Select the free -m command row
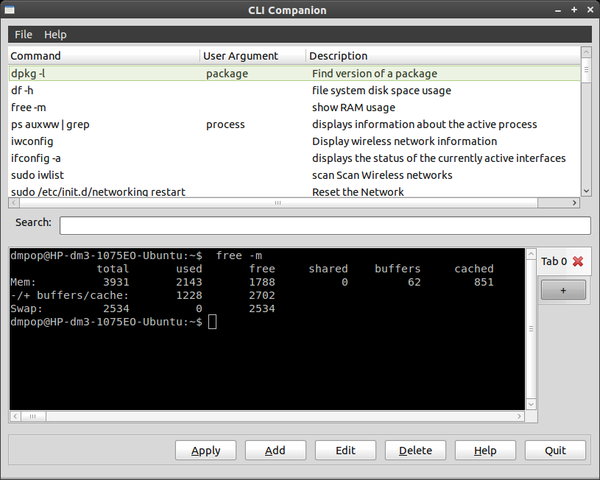The height and width of the screenshot is (480, 600). point(294,107)
